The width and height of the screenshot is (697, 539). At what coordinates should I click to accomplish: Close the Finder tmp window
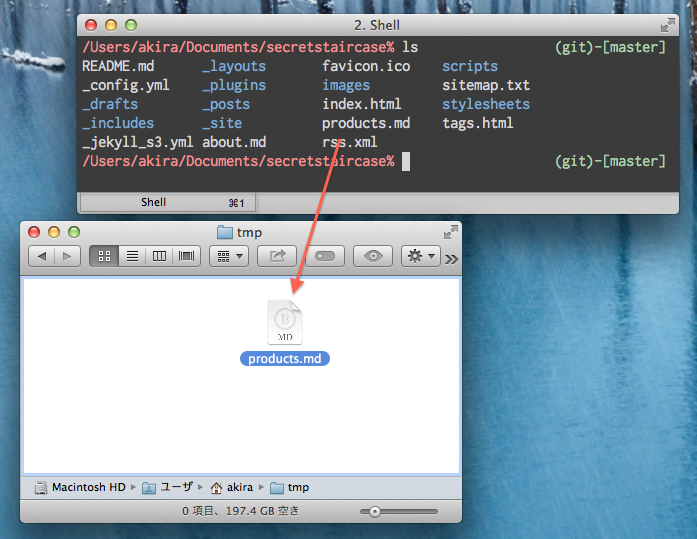(x=34, y=232)
